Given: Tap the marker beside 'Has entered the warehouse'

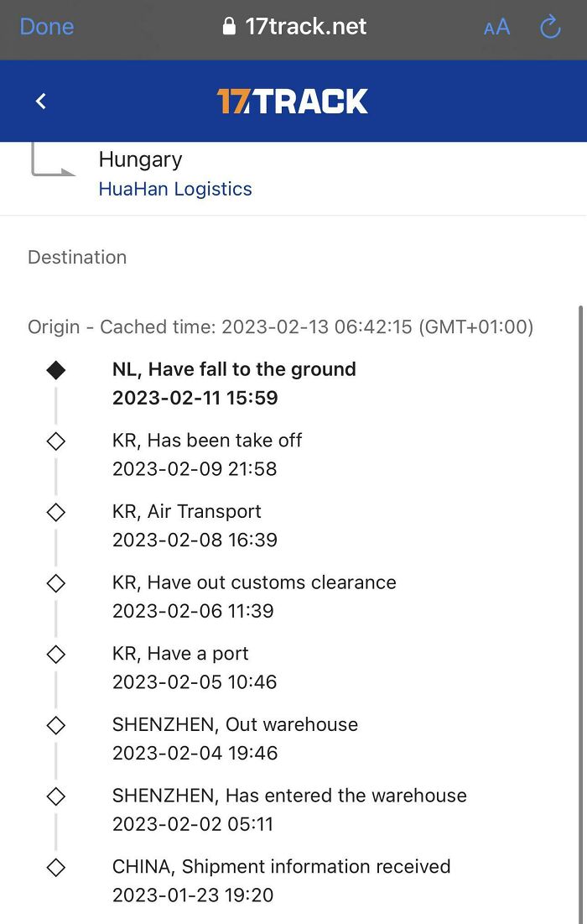Looking at the screenshot, I should [55, 796].
